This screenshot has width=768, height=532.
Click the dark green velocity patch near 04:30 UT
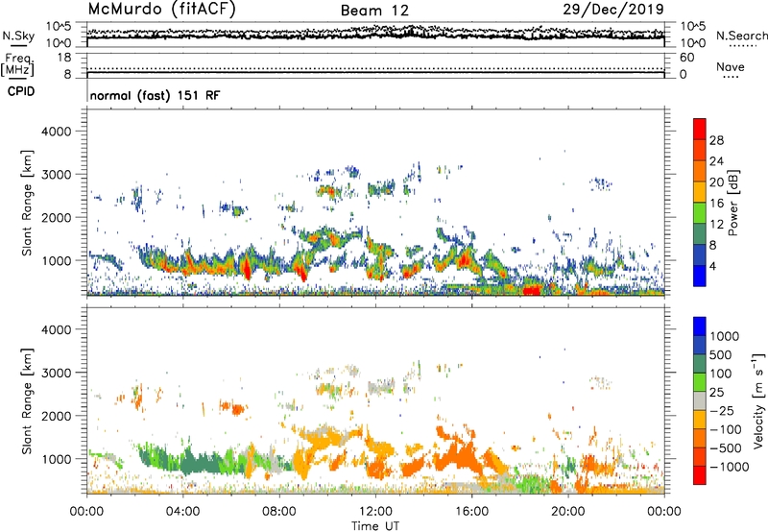pos(201,463)
